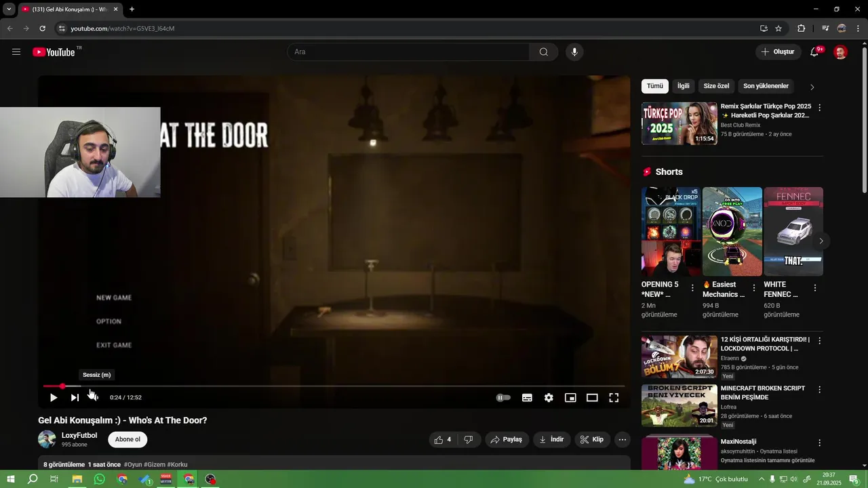Viewport: 868px width, 488px height.
Task: Open options for LOCKDOWN PROTOCOL video
Action: point(819,341)
